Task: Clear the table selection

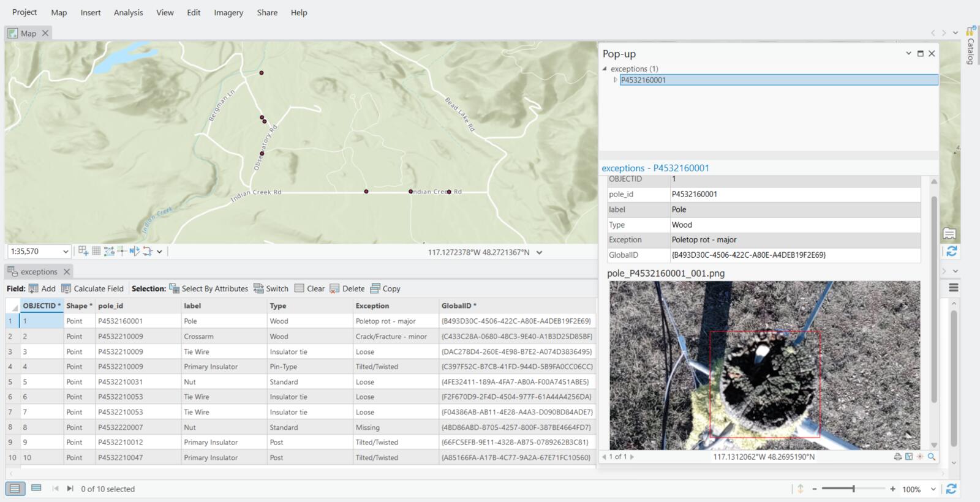Action: tap(309, 288)
